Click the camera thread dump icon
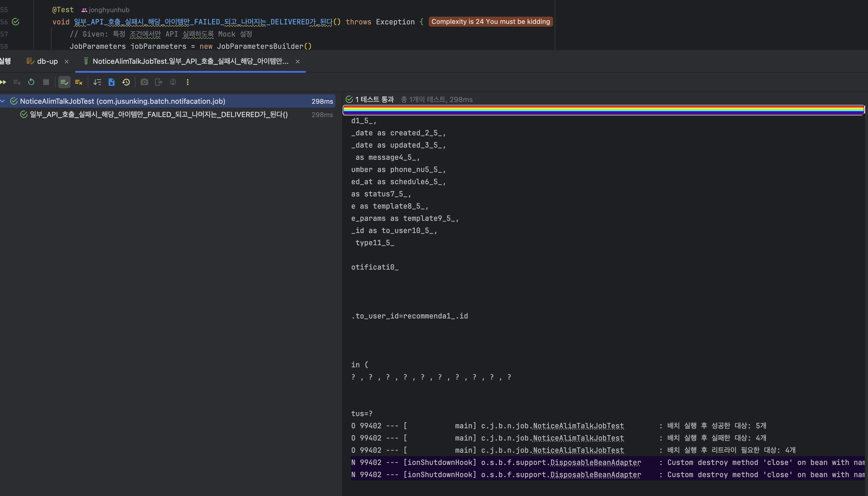This screenshot has height=496, width=868. coord(144,82)
